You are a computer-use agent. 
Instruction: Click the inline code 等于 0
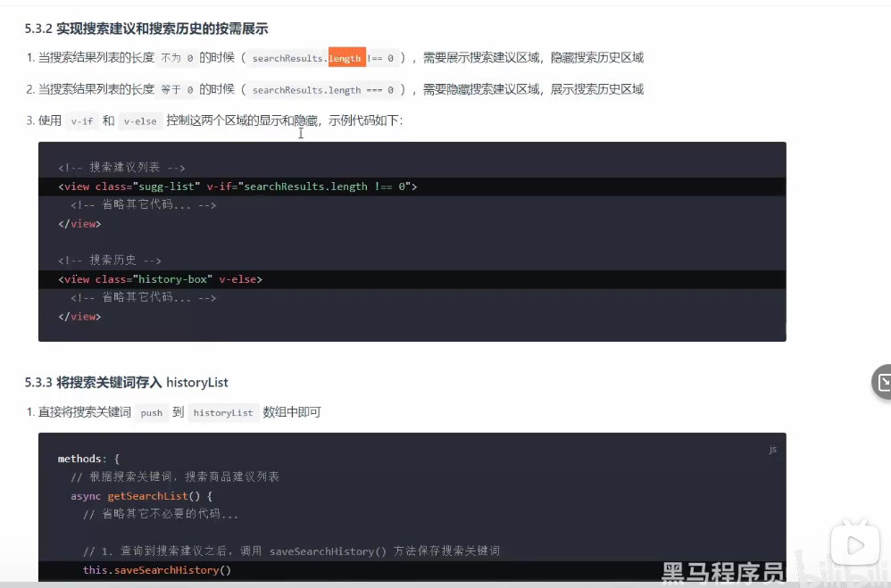[177, 90]
